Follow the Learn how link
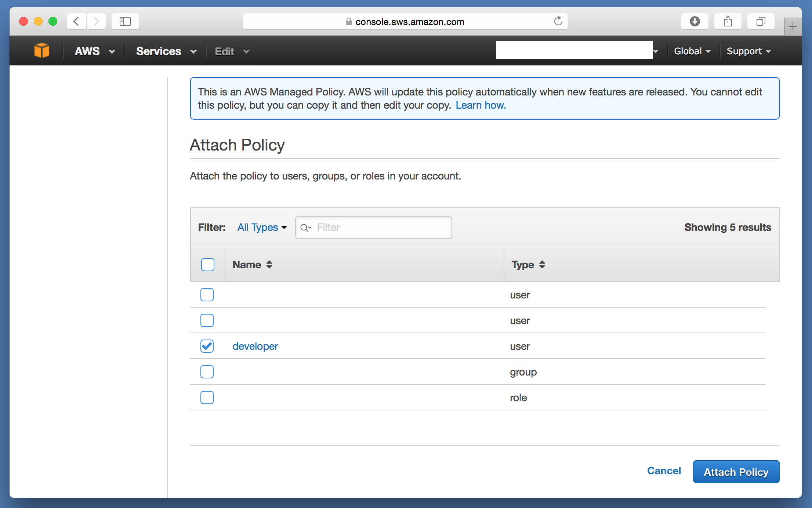812x508 pixels. 481,105
